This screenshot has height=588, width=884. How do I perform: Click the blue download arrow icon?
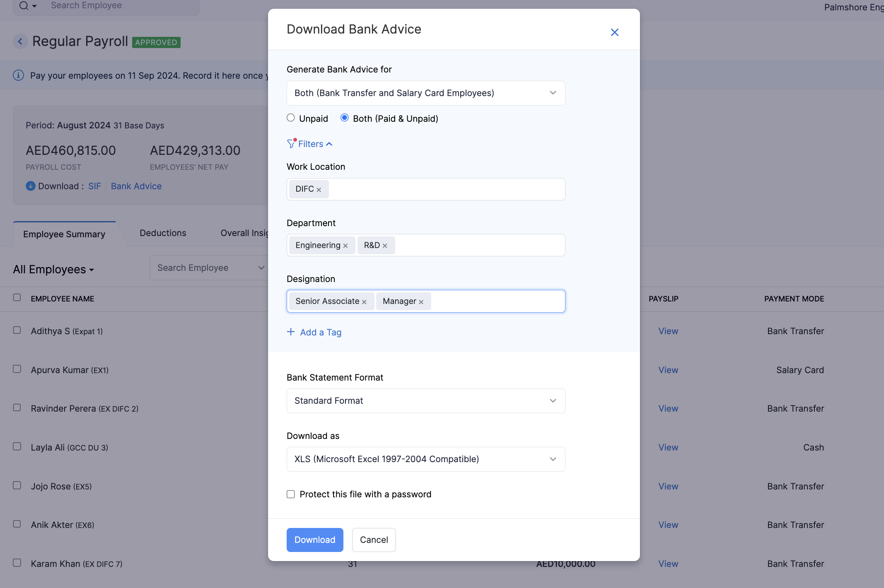[x=30, y=186]
